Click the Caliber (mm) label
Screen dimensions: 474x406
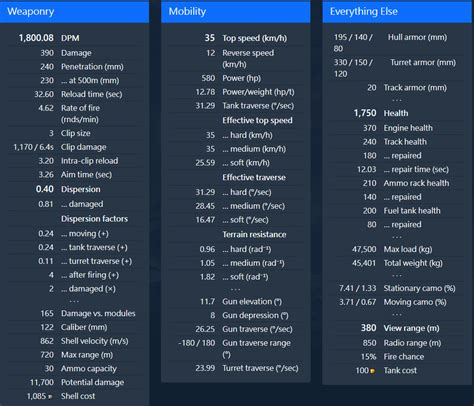click(84, 327)
